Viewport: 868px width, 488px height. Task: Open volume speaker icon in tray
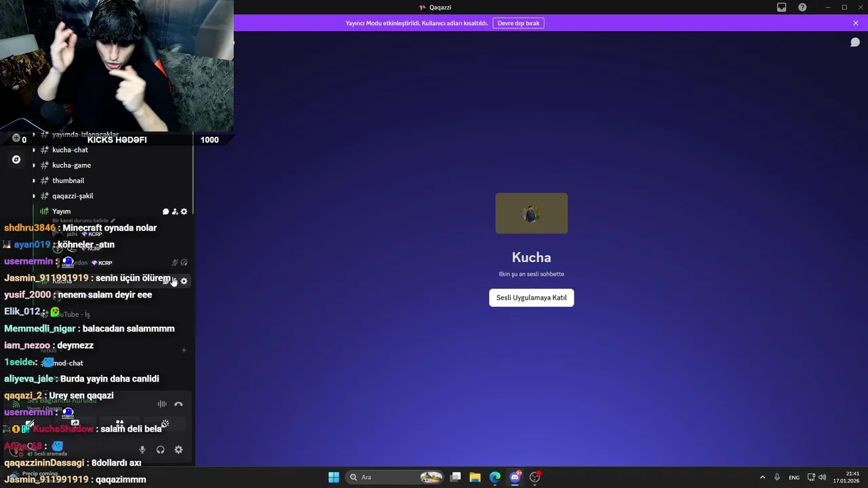tap(823, 477)
